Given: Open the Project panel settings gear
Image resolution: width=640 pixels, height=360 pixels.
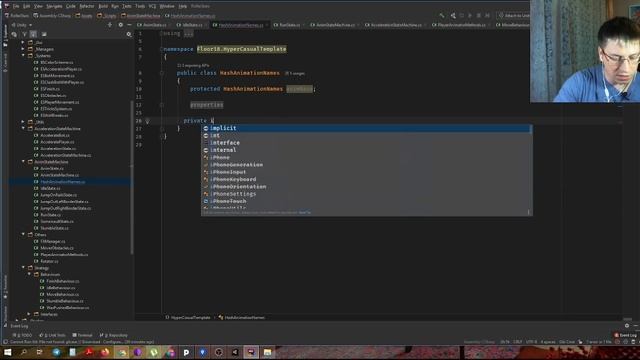Looking at the screenshot, I should pos(120,25).
